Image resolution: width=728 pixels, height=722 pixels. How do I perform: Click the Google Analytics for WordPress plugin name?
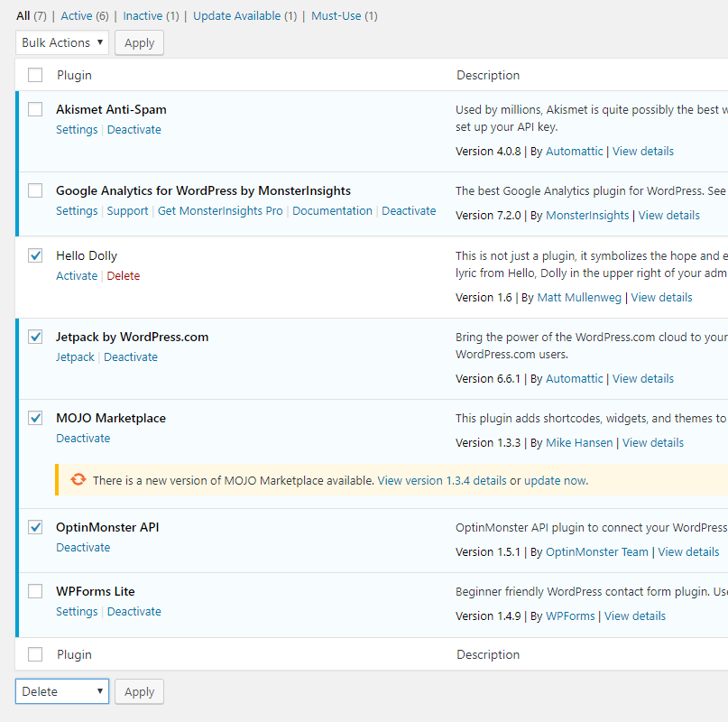[x=203, y=191]
